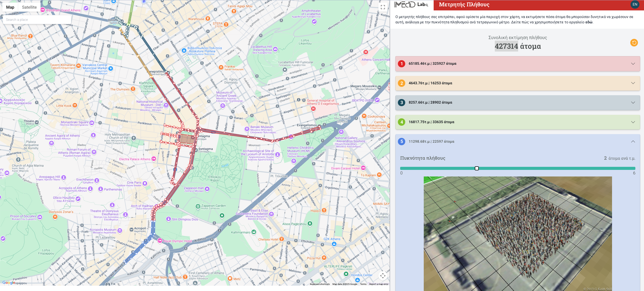
Task: Expand area 1 panel chevron
Action: (633, 63)
